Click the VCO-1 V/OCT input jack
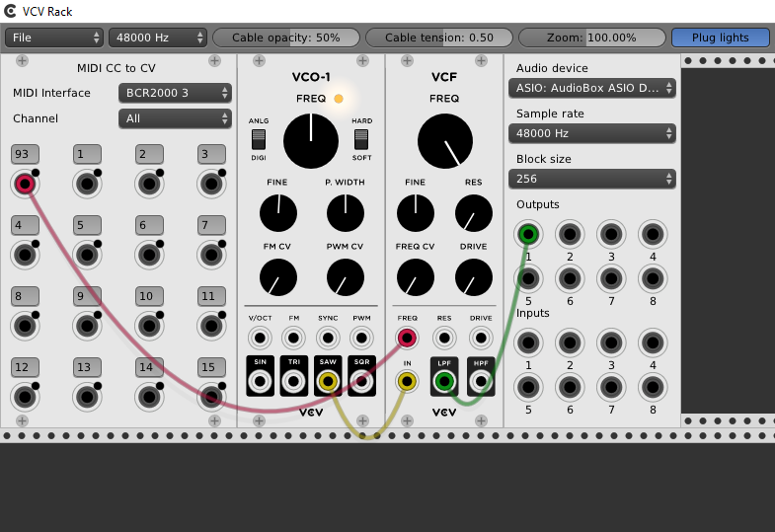The height and width of the screenshot is (532, 775). pos(260,339)
